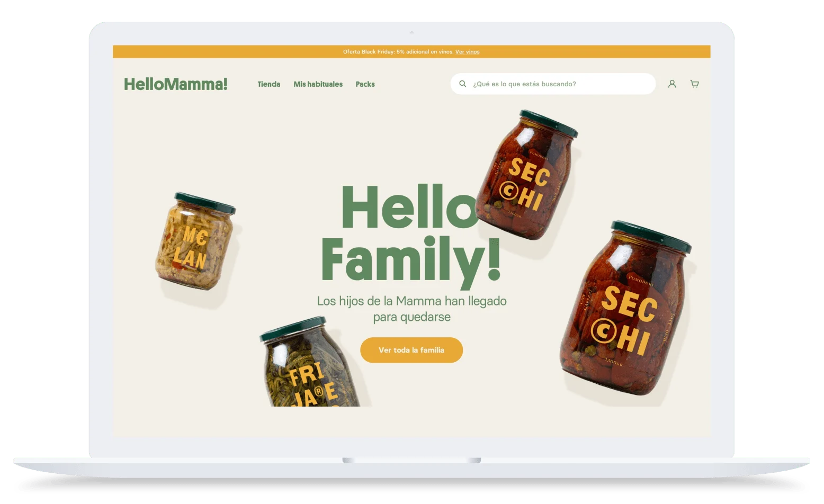Select the small yellow pasta jar image

195,241
